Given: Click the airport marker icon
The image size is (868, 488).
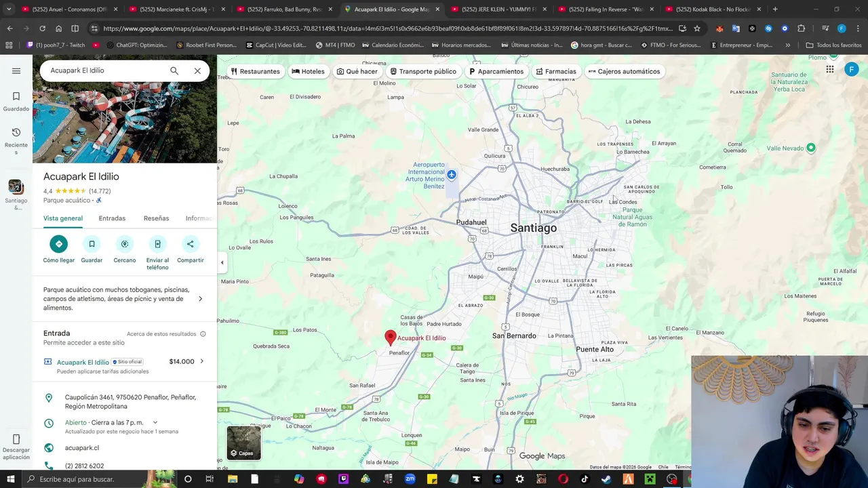Looking at the screenshot, I should 452,175.
